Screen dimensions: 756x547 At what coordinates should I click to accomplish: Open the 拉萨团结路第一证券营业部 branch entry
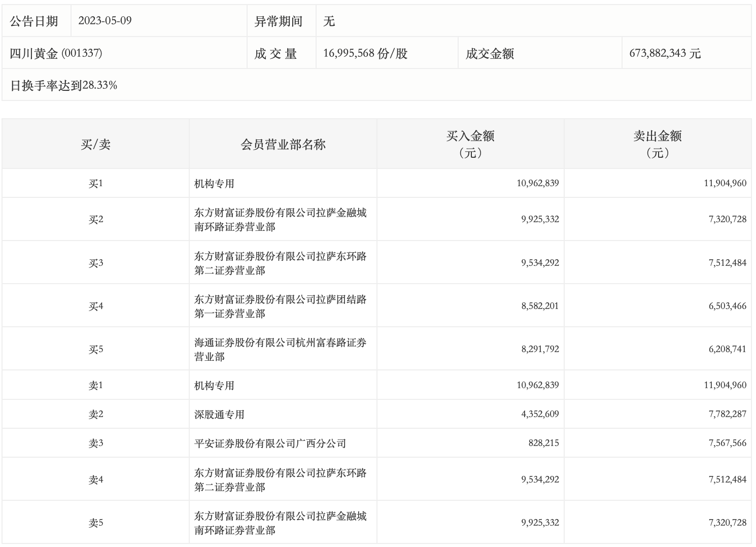click(280, 306)
